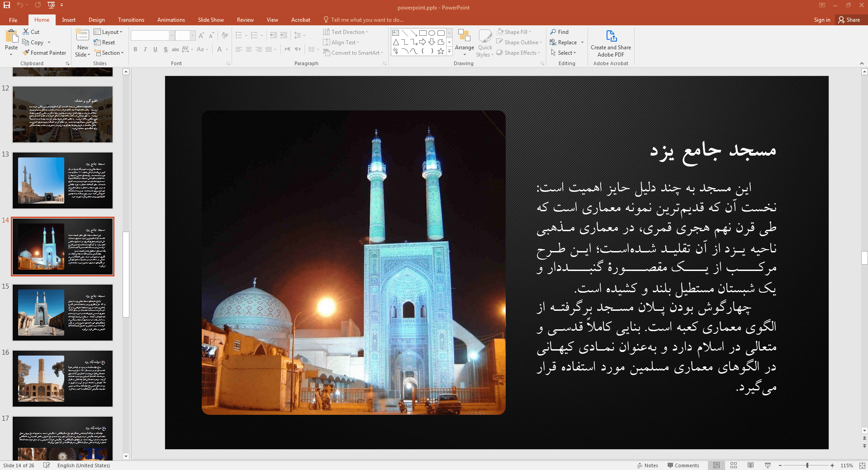Click the Format Painter brush
The height and width of the screenshot is (470, 868).
pyautogui.click(x=44, y=53)
